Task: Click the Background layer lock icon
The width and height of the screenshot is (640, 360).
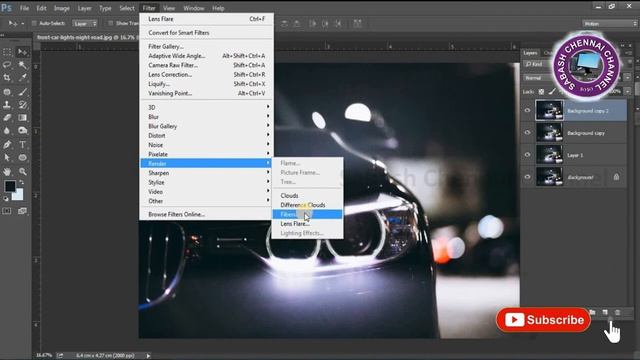Action: coord(616,177)
